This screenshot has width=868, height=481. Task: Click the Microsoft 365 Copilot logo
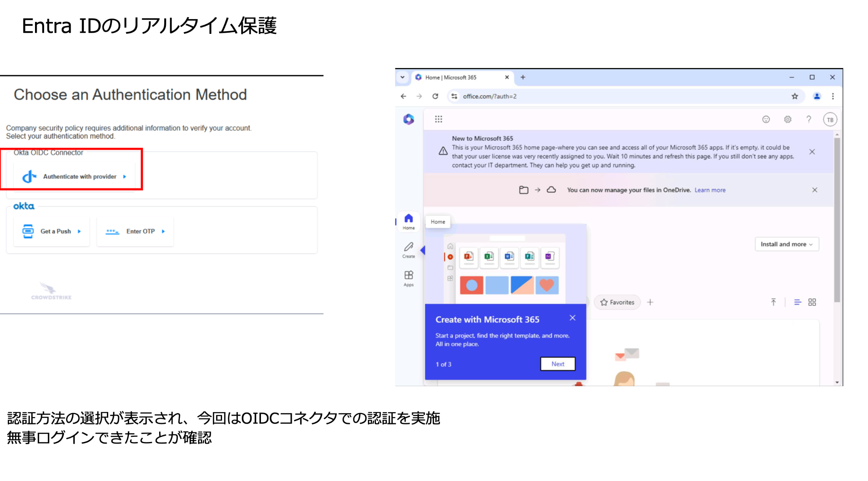(x=409, y=119)
